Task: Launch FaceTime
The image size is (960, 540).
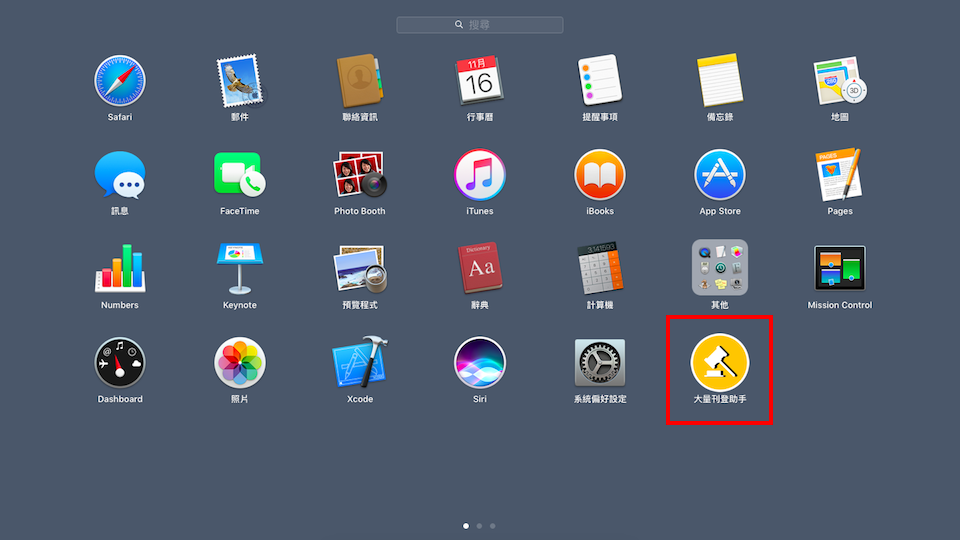Action: [x=240, y=175]
